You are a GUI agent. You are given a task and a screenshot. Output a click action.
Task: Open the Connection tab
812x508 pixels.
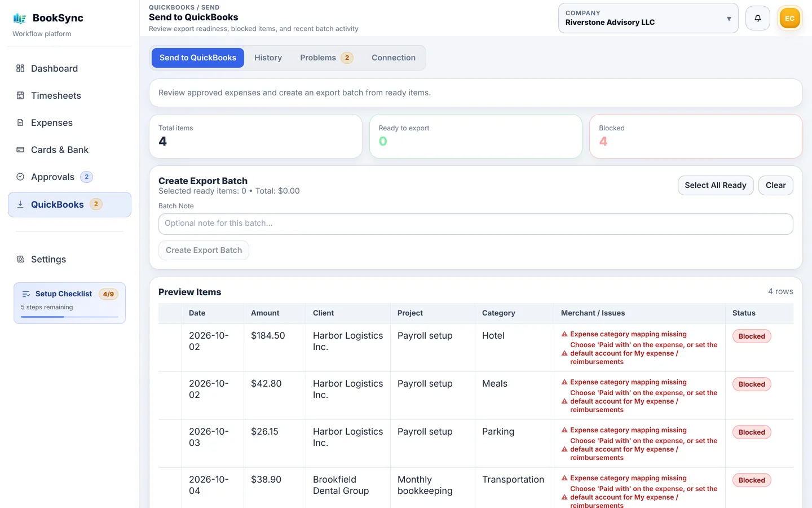click(x=394, y=58)
